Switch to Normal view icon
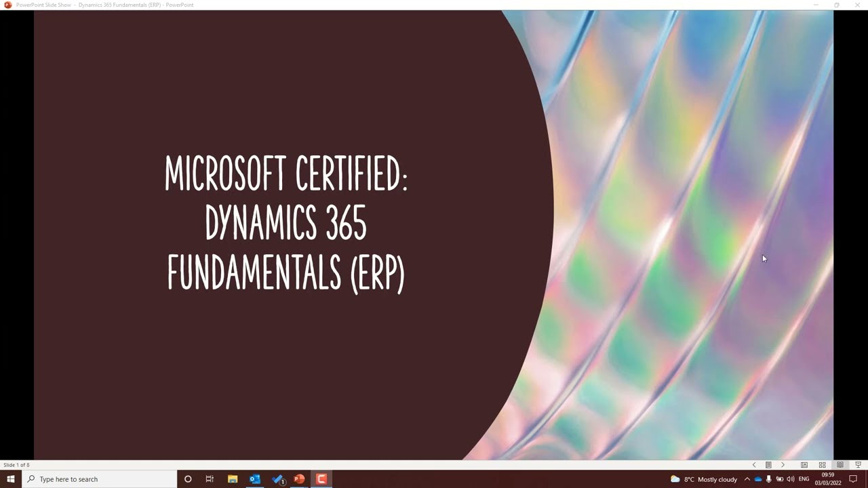Screen dimensions: 868x488 pos(804,465)
